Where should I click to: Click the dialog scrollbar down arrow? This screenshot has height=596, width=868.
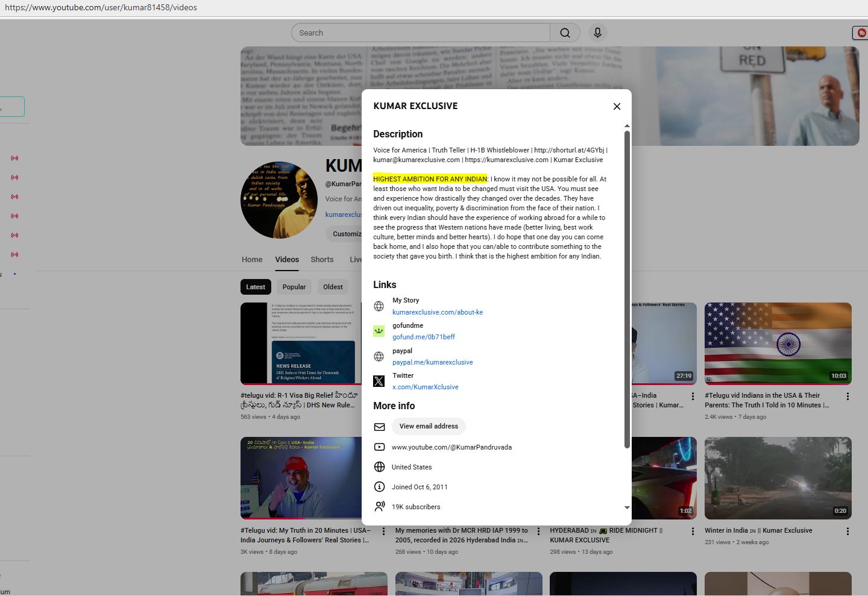point(627,507)
